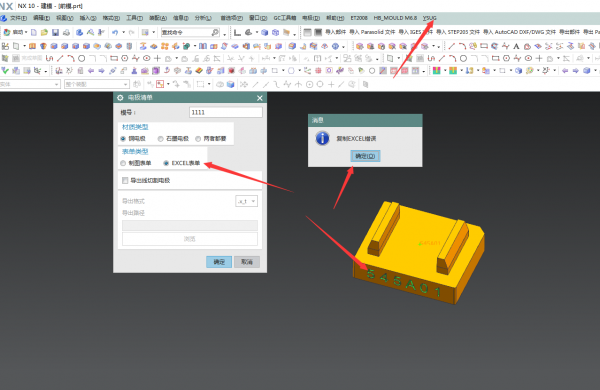Viewport: 600px width, 390px height.
Task: Click the Save floppy disk icon
Action: pyautogui.click(x=55, y=33)
